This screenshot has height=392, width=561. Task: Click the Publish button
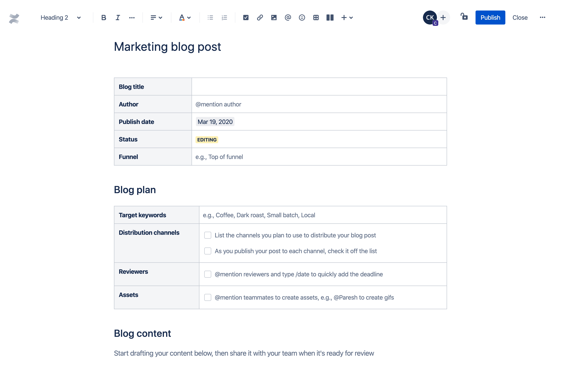tap(490, 18)
